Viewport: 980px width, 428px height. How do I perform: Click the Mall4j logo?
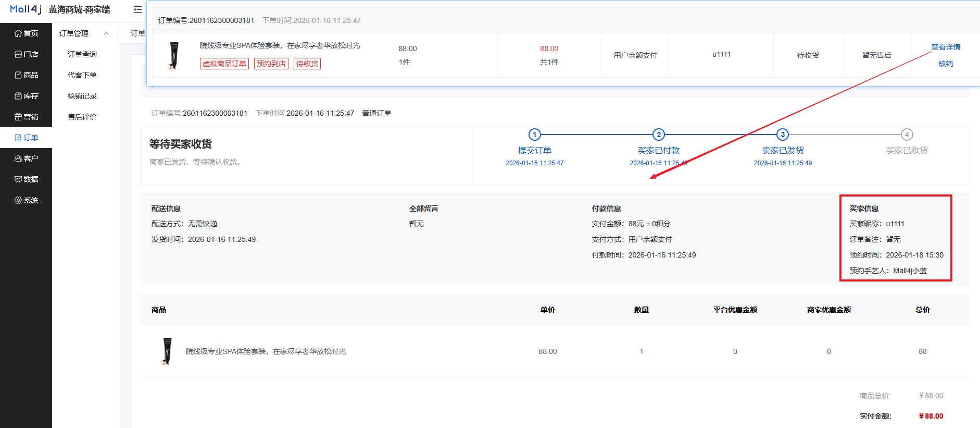point(26,9)
